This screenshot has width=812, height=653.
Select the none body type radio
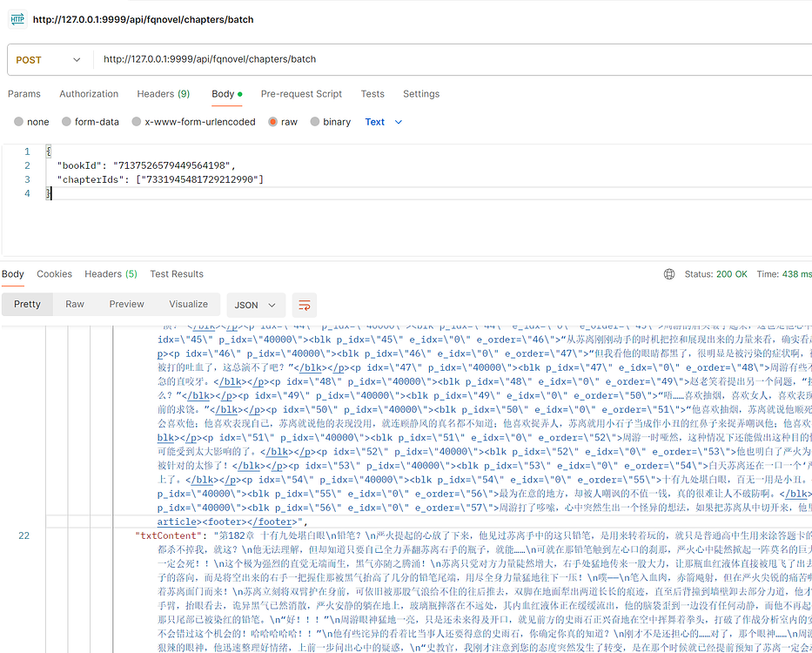tap(19, 122)
